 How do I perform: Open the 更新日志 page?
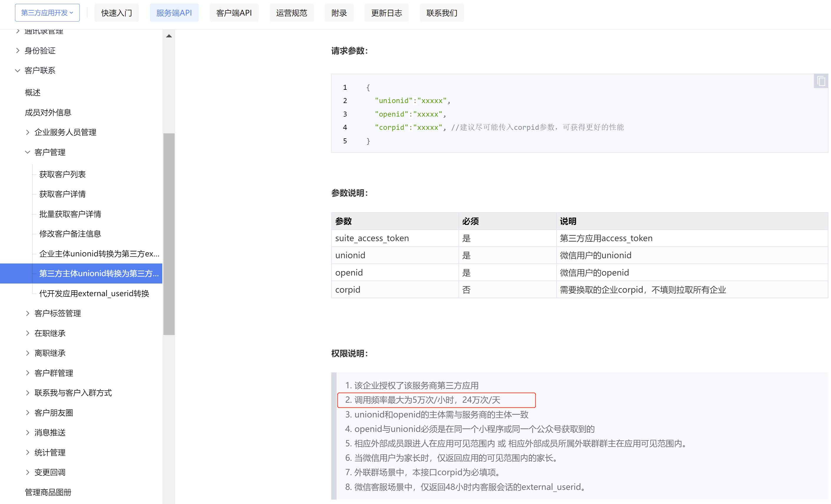pyautogui.click(x=387, y=12)
